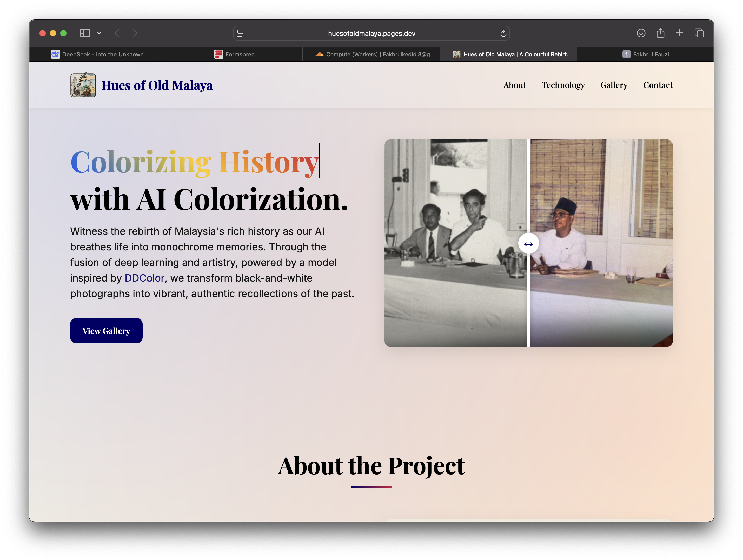The width and height of the screenshot is (743, 560).
Task: Click the forward navigation arrow
Action: pyautogui.click(x=135, y=33)
